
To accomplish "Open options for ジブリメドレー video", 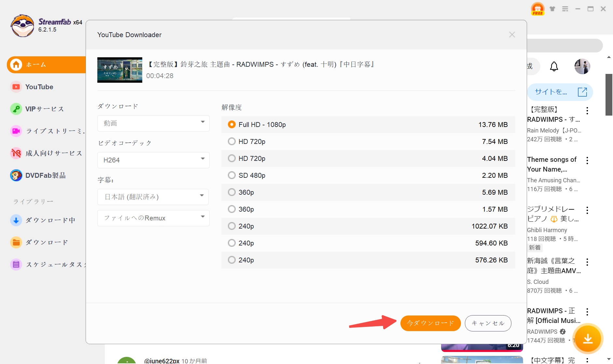I will [x=587, y=210].
